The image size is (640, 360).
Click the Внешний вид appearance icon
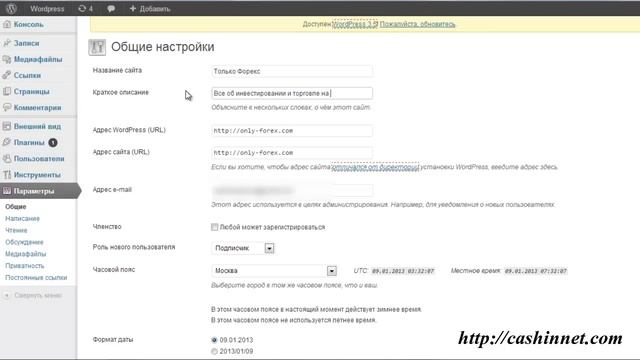click(x=7, y=127)
